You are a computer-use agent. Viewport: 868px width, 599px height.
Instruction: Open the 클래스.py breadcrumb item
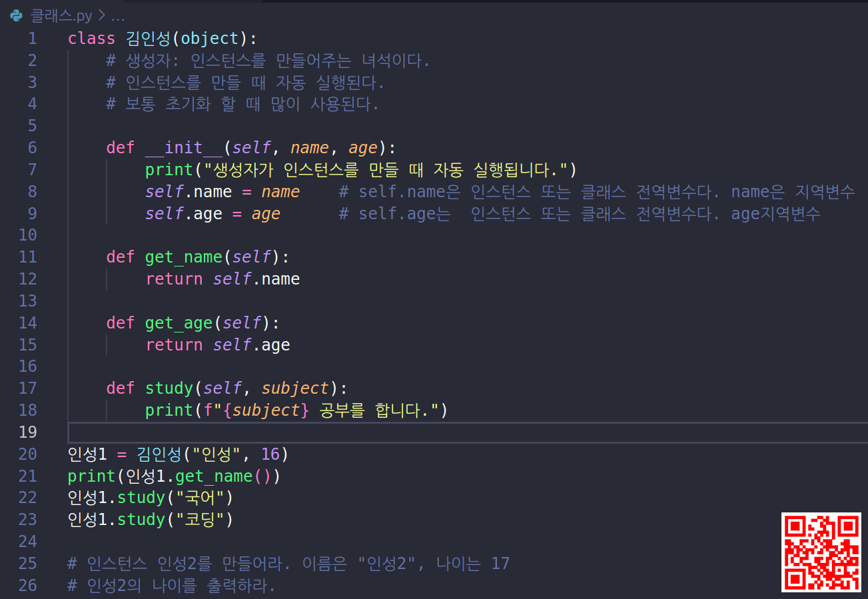(x=62, y=15)
